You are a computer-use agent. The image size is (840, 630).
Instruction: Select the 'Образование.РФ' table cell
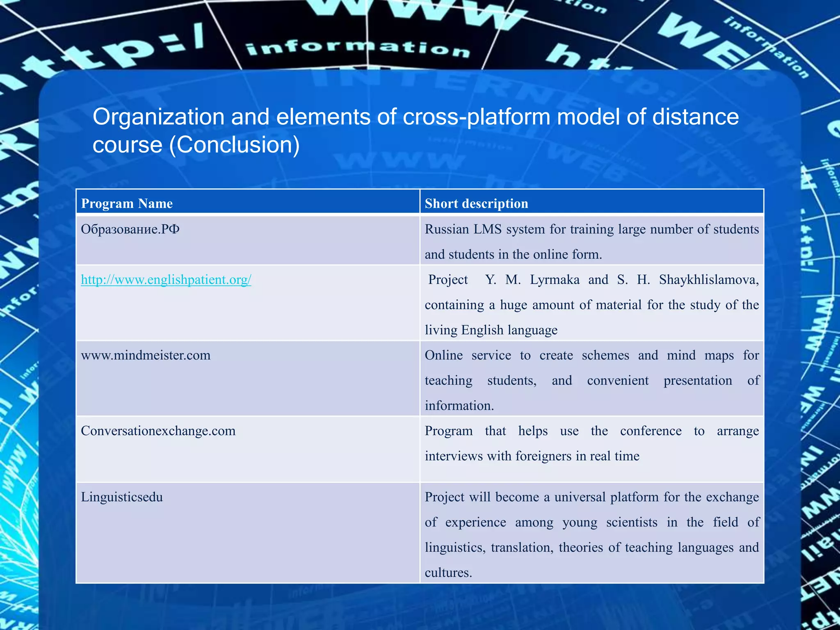click(248, 240)
